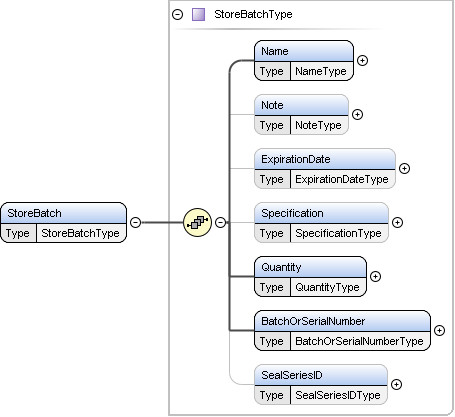Collapse the StoreBatchType container
455x417 pixels.
177,14
